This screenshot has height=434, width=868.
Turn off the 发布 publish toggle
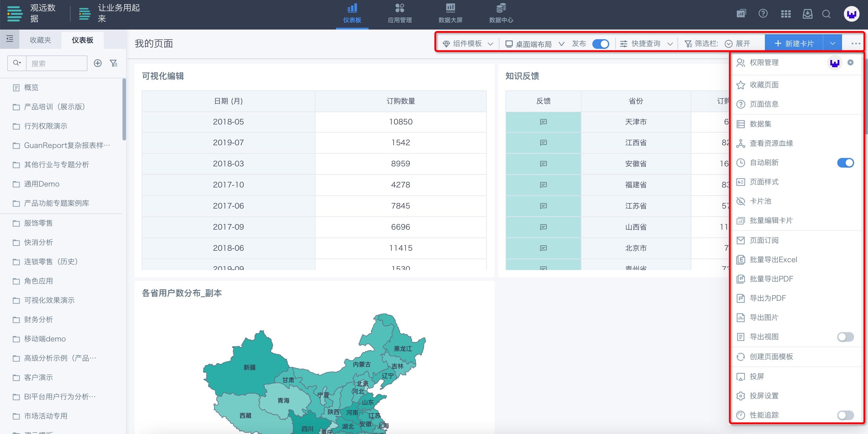tap(601, 44)
